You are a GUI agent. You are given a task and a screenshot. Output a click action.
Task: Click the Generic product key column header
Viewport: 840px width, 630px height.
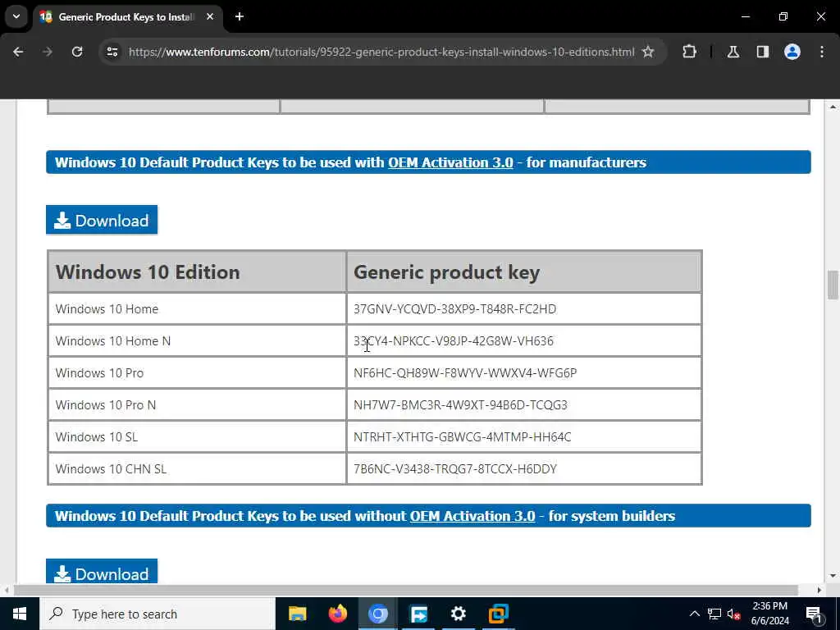(x=524, y=272)
